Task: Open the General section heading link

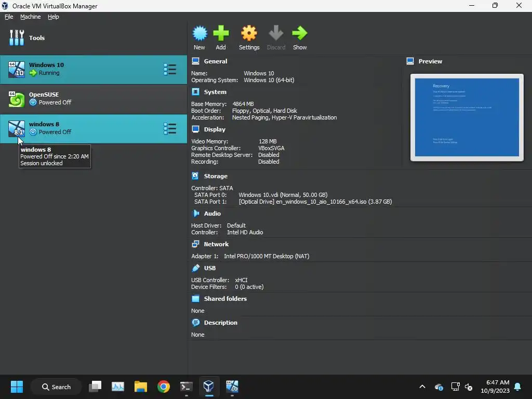Action: coord(216,61)
